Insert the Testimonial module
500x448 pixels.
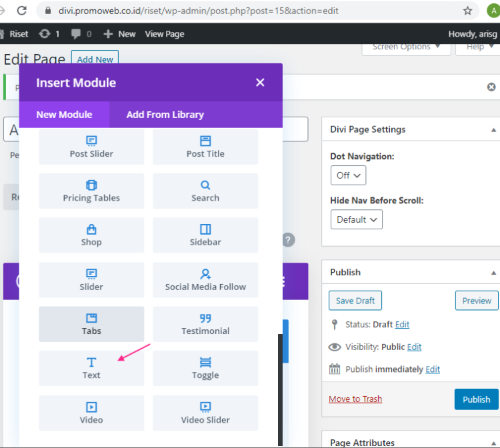pos(205,324)
